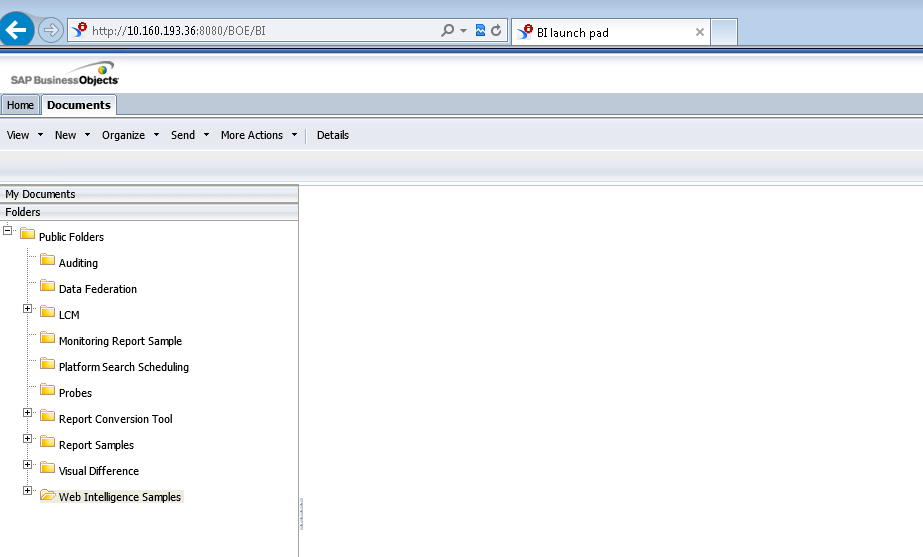923x557 pixels.
Task: Select the Visual Difference label
Action: tap(98, 471)
